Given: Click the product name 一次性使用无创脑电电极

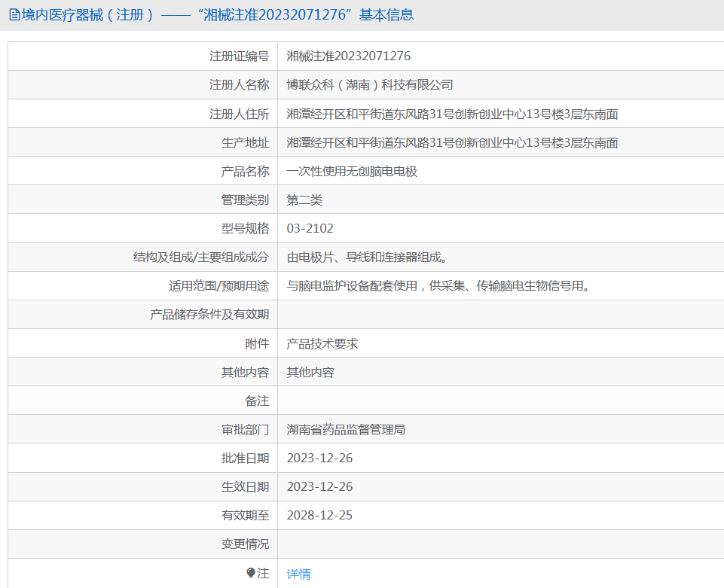Looking at the screenshot, I should pyautogui.click(x=352, y=172).
